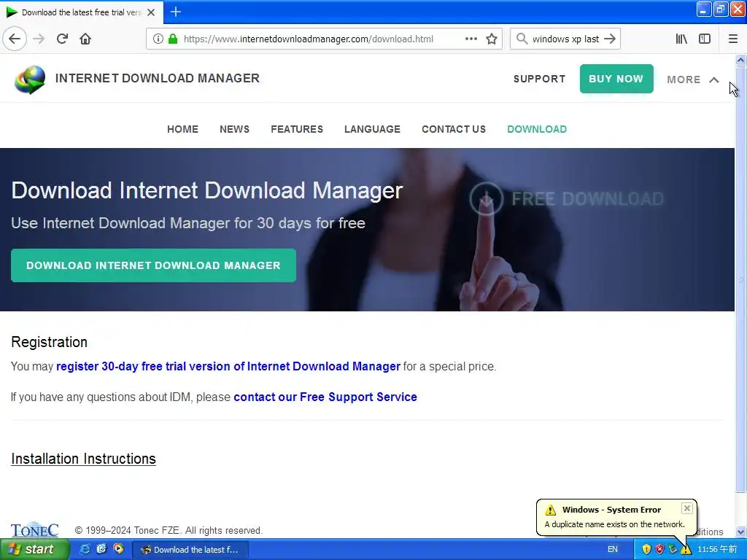This screenshot has width=747, height=560.
Task: Dismiss the System Error balloon
Action: point(686,508)
